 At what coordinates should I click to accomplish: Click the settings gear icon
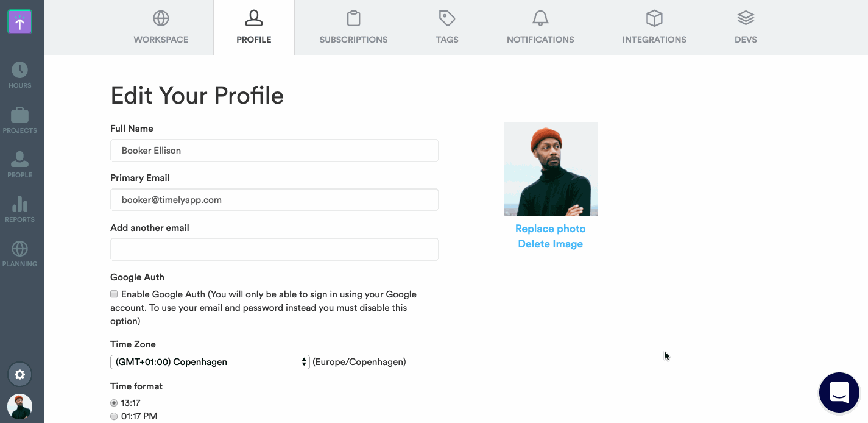pyautogui.click(x=19, y=374)
